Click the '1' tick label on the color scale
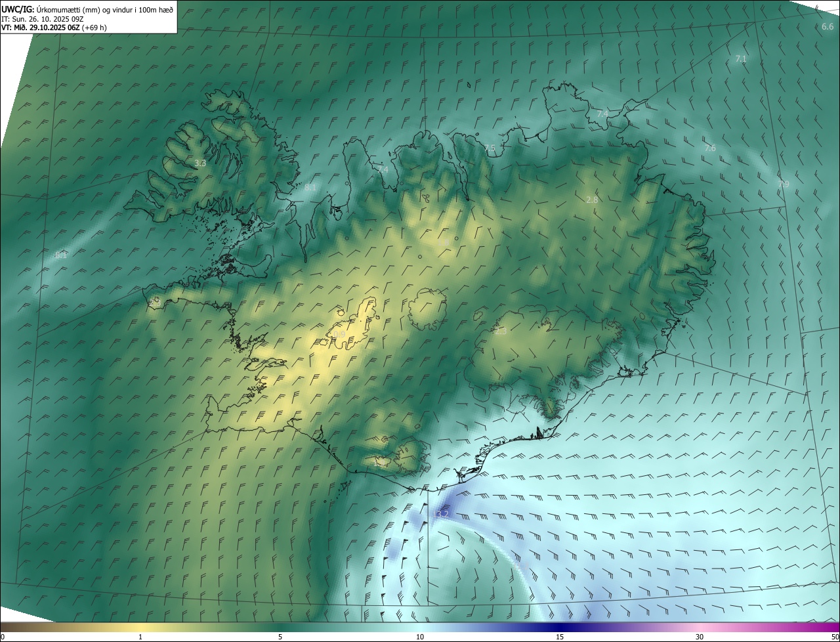 click(140, 637)
